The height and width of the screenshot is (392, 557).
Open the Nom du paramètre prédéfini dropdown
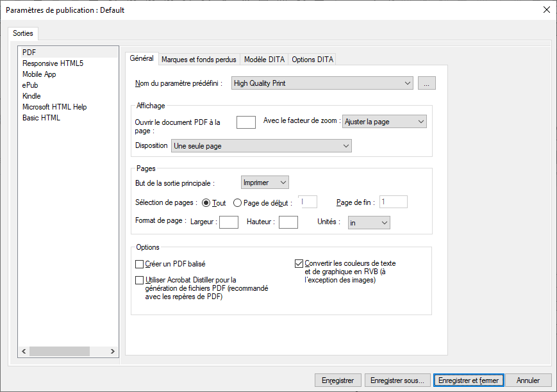point(320,83)
